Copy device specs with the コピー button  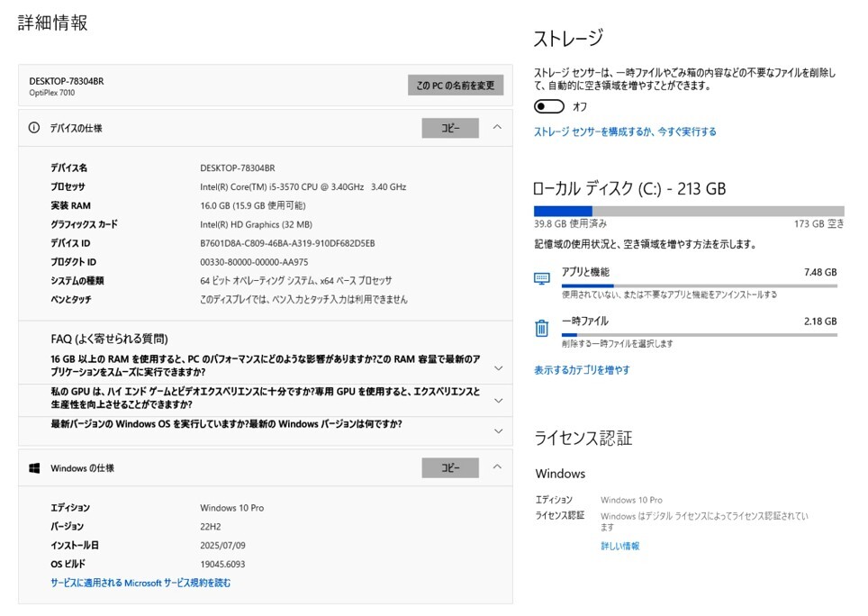pyautogui.click(x=450, y=128)
